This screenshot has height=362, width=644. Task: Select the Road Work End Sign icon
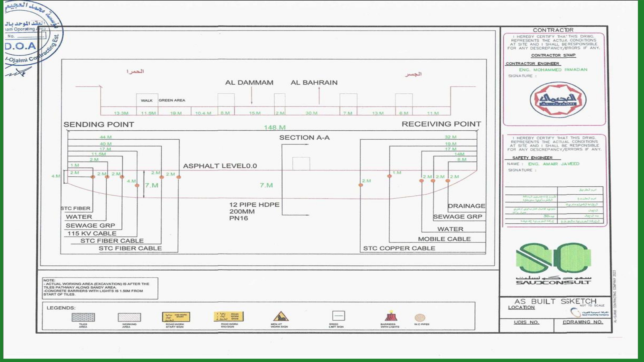[x=229, y=317]
